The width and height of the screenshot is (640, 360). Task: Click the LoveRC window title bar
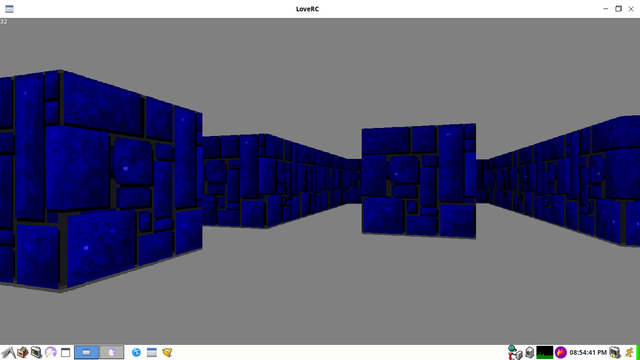tap(307, 9)
